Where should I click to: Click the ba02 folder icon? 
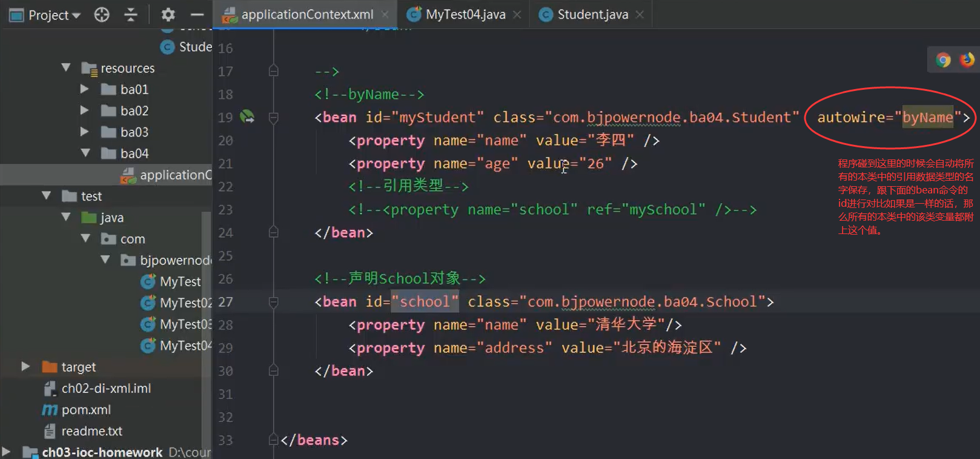(x=109, y=110)
